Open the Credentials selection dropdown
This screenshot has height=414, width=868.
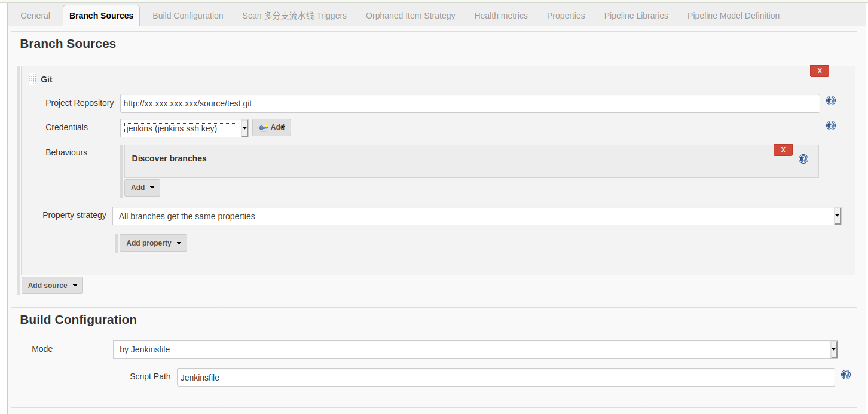(244, 127)
